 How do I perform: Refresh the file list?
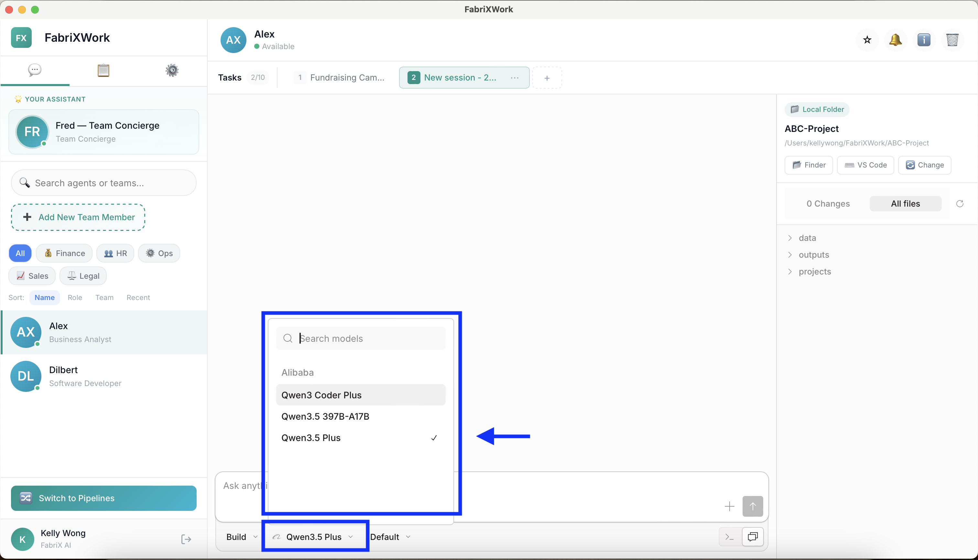click(x=960, y=203)
